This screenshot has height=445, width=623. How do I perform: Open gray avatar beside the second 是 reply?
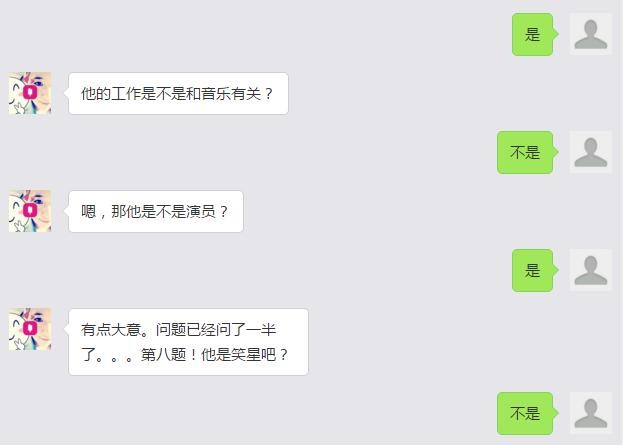[x=590, y=270]
